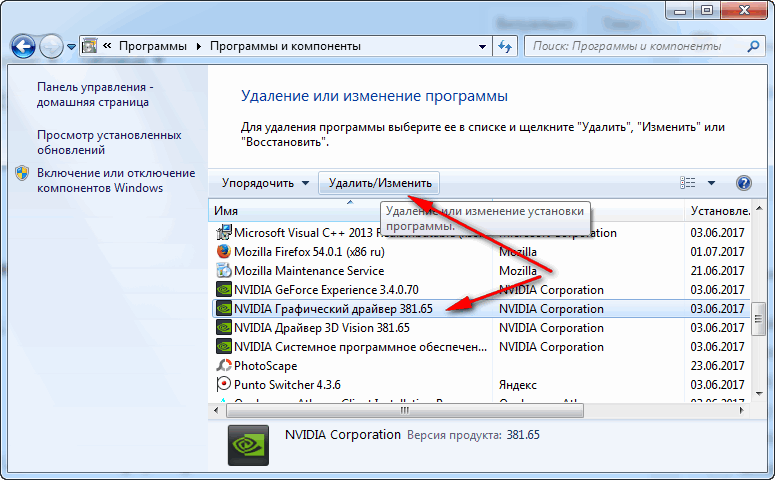This screenshot has width=775, height=480.
Task: Click the PhotoScape icon
Action: pyautogui.click(x=224, y=365)
